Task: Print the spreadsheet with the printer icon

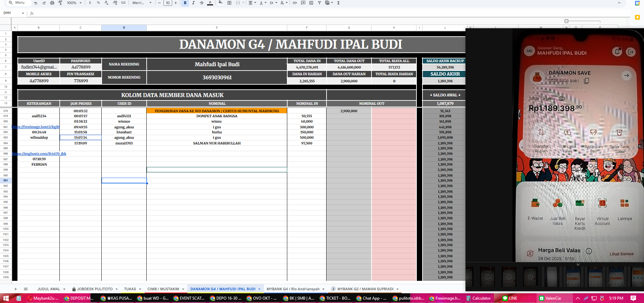Action: 52,3
